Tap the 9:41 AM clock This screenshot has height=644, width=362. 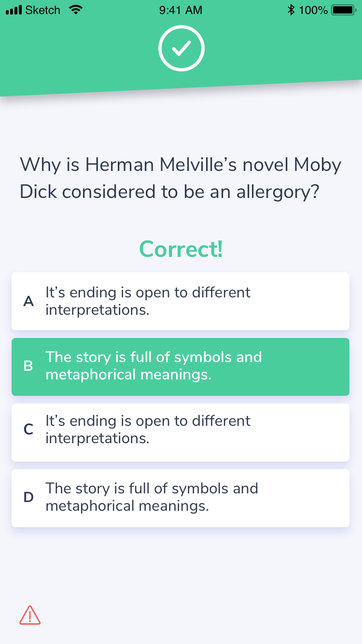pos(181,10)
